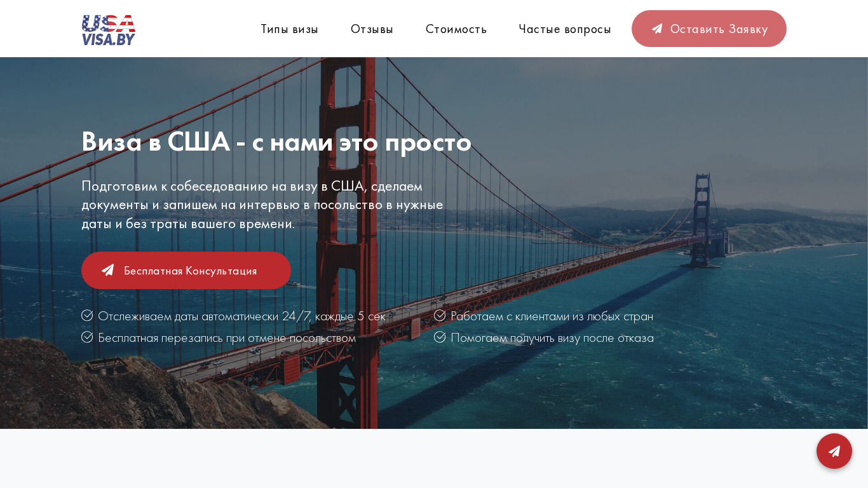
Task: Click text Работаем с клиентами из любых стран
Action: pos(552,316)
